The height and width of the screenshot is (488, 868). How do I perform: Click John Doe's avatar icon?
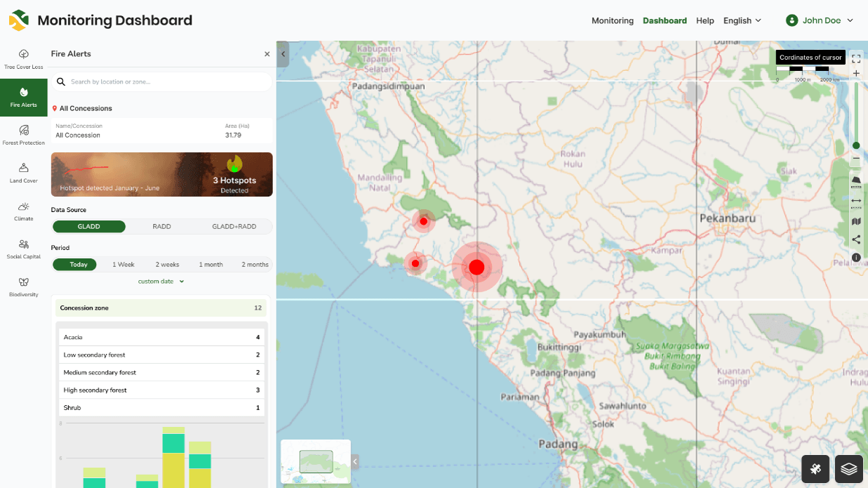792,20
